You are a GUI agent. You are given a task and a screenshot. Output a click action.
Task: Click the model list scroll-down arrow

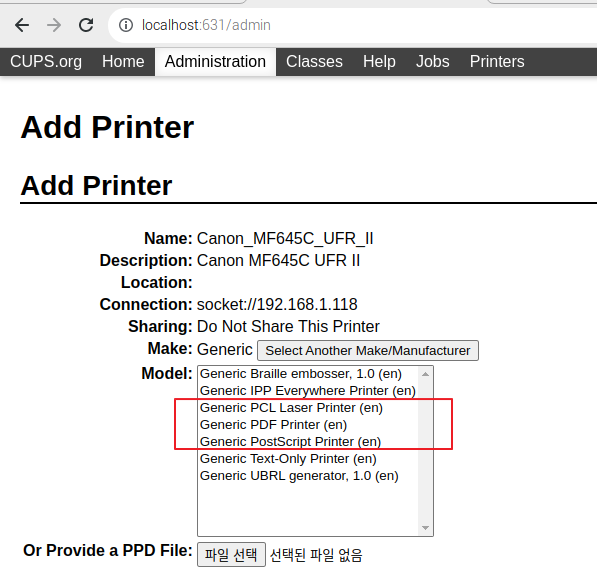coord(425,528)
